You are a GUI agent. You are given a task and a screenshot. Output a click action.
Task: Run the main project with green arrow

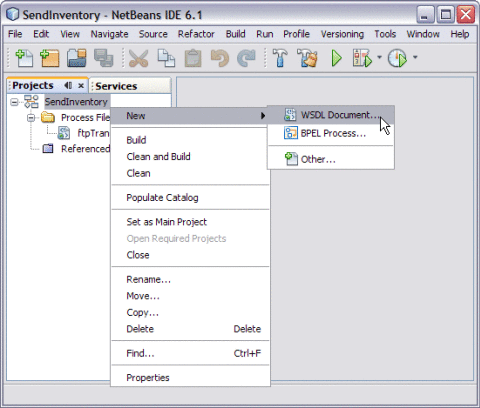click(337, 58)
